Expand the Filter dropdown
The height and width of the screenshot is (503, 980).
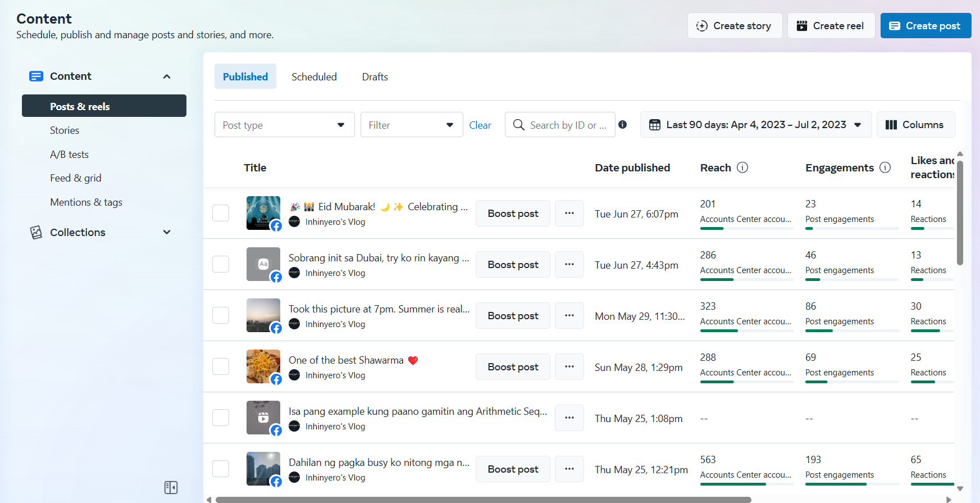411,125
